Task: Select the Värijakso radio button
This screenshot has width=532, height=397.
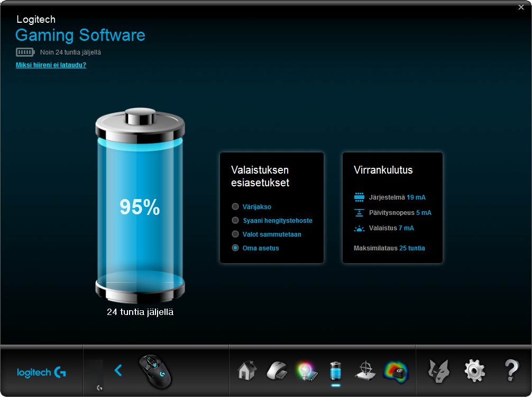Action: tap(235, 206)
